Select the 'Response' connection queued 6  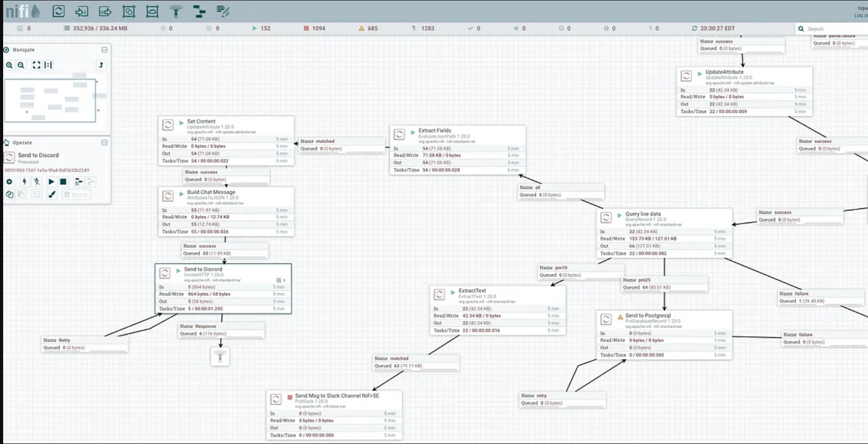coord(221,330)
